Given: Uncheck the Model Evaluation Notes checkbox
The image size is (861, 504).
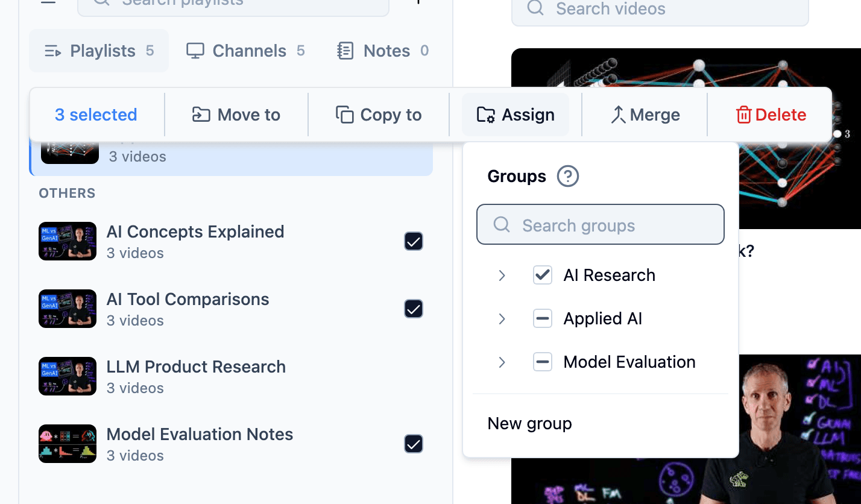Looking at the screenshot, I should click(413, 444).
